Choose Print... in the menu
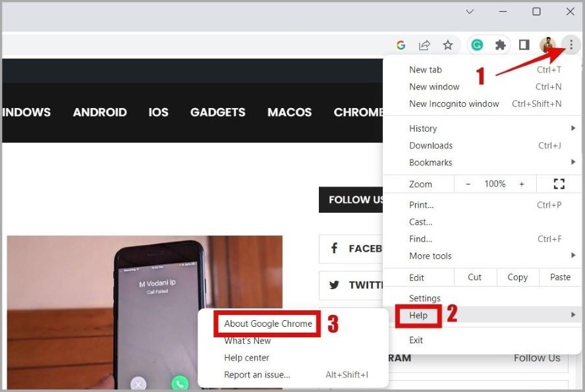The image size is (585, 392). (x=482, y=205)
